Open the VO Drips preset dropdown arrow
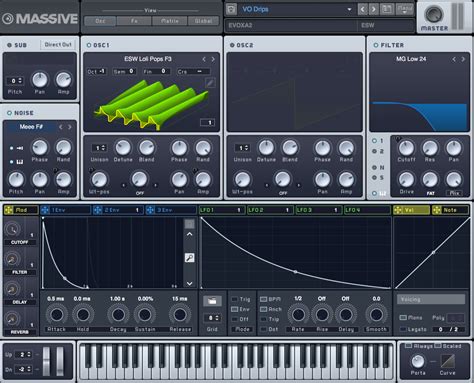The image size is (474, 383). pos(349,9)
